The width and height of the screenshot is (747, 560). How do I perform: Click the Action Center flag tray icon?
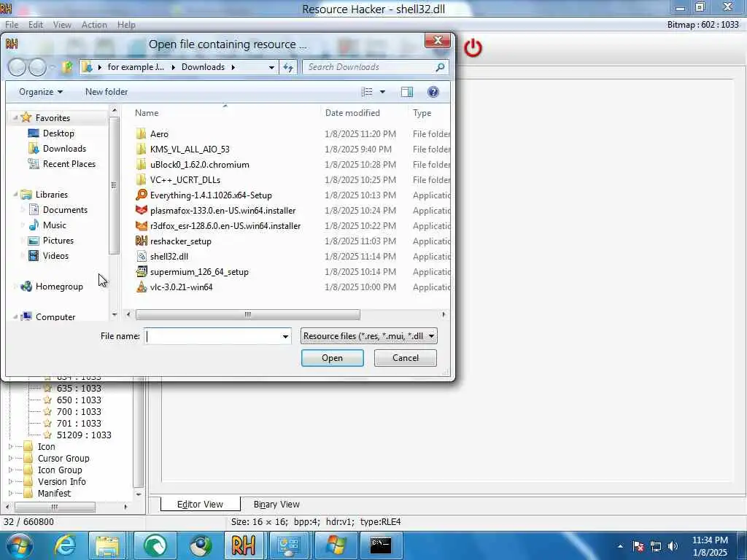(638, 546)
